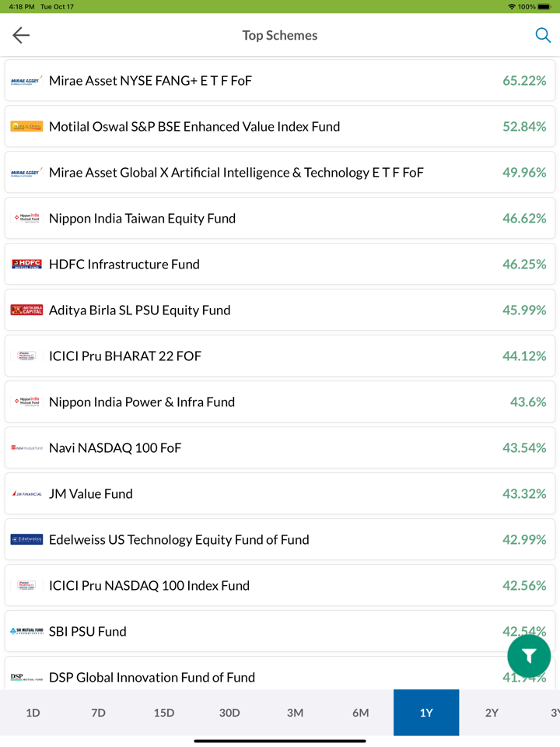Choose the 6M period tab

click(361, 713)
